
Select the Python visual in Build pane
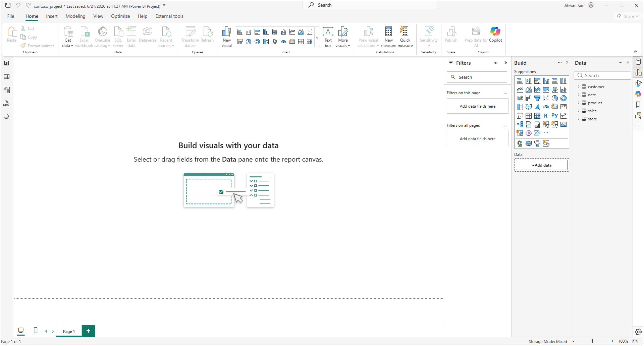point(555,116)
